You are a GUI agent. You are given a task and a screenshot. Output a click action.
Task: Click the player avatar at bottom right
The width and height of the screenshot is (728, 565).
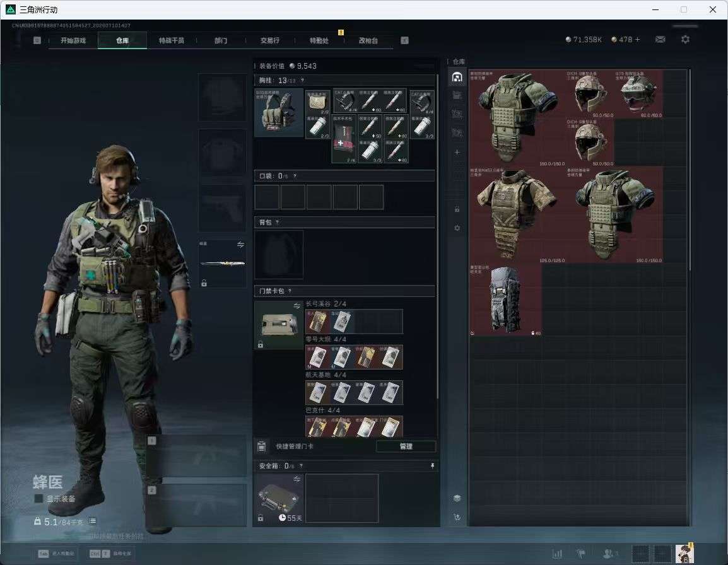(684, 553)
